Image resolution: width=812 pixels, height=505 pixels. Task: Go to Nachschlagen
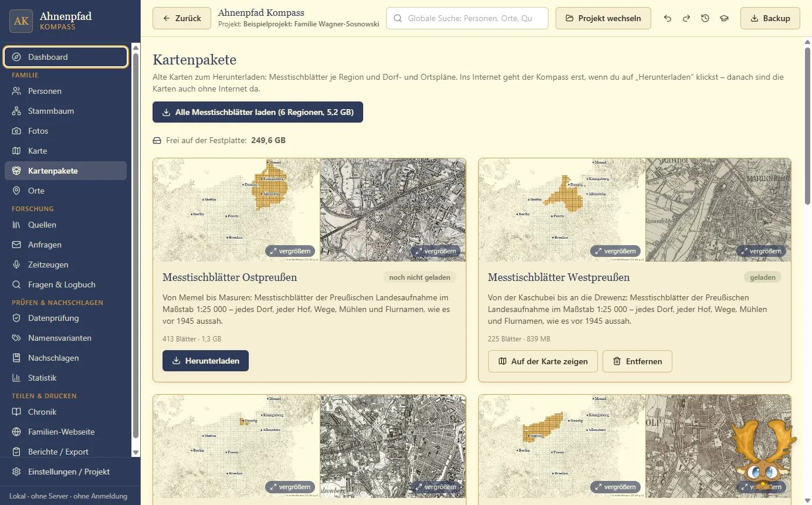66,358
